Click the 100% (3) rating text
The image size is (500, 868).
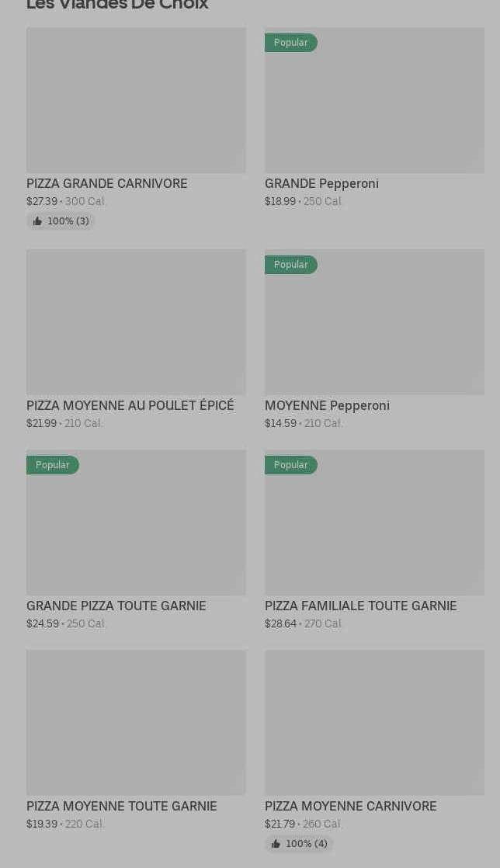point(68,221)
